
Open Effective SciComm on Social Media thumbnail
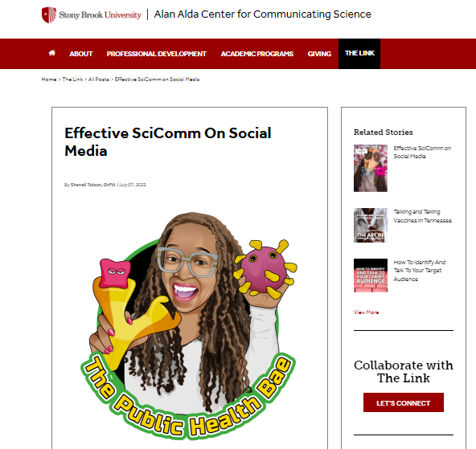pos(371,168)
